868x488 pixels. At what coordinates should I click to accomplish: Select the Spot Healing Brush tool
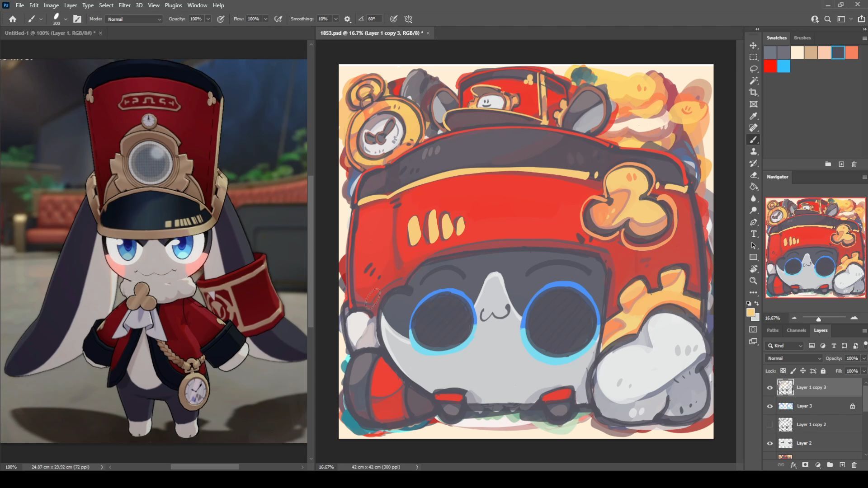tap(753, 128)
